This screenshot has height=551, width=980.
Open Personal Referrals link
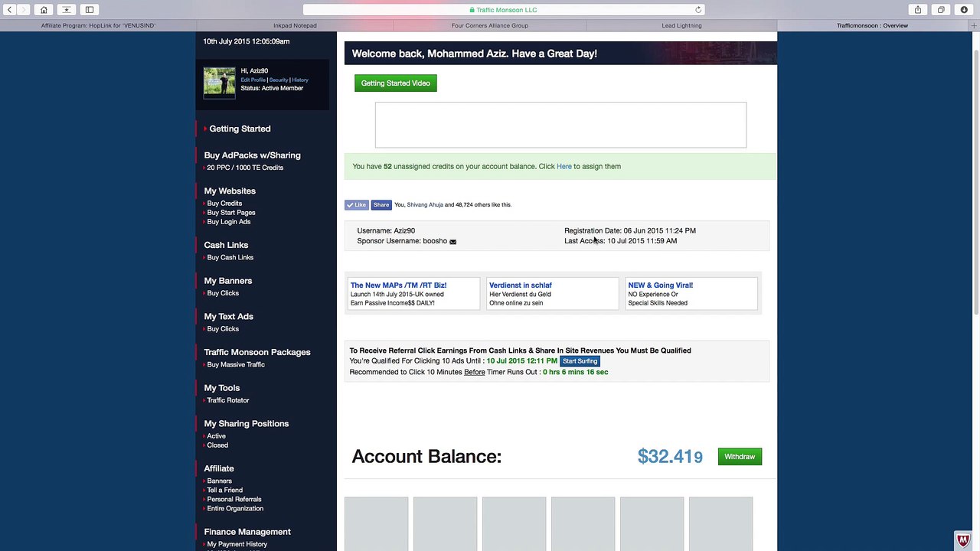coord(234,500)
